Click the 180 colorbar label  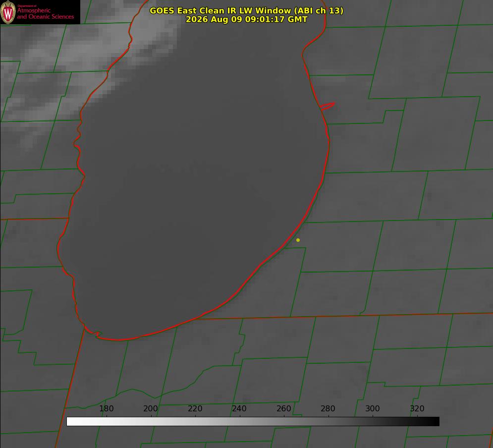[106, 408]
